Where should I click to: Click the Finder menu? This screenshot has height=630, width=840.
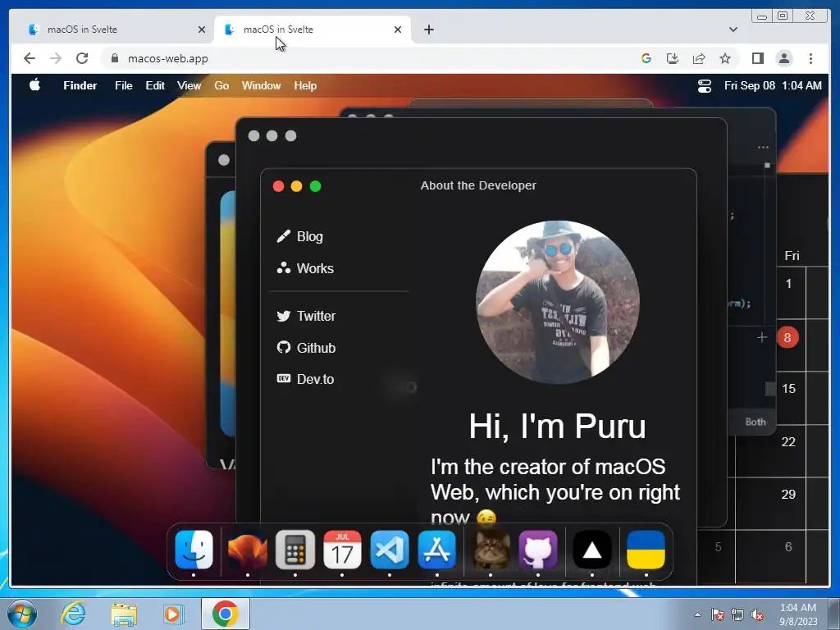tap(80, 85)
